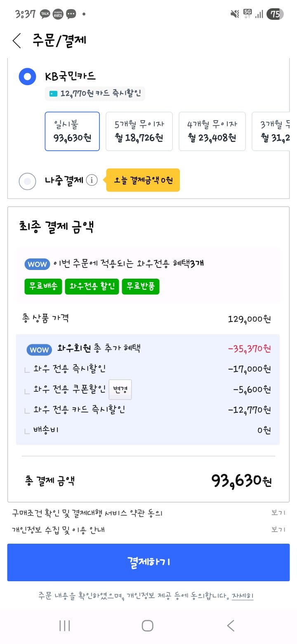
Task: Tap the back arrow in 주문/결제 header
Action: pyautogui.click(x=17, y=40)
